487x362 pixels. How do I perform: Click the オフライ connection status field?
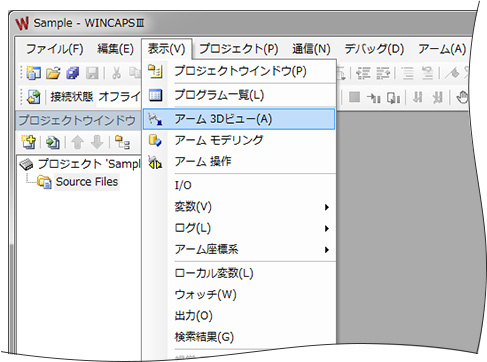[x=119, y=97]
